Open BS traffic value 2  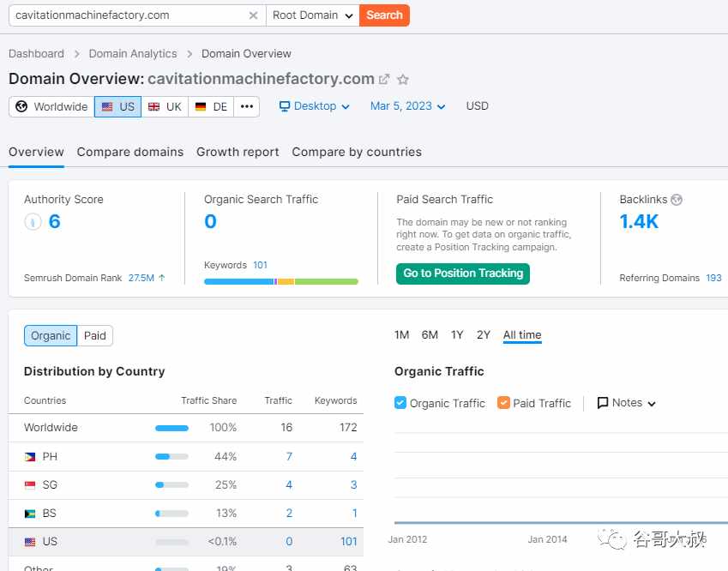pyautogui.click(x=289, y=514)
